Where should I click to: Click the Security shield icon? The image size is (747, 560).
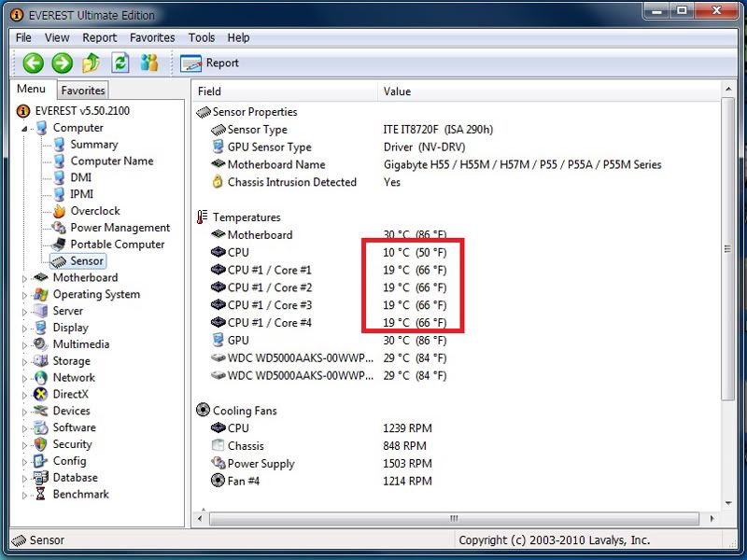41,444
